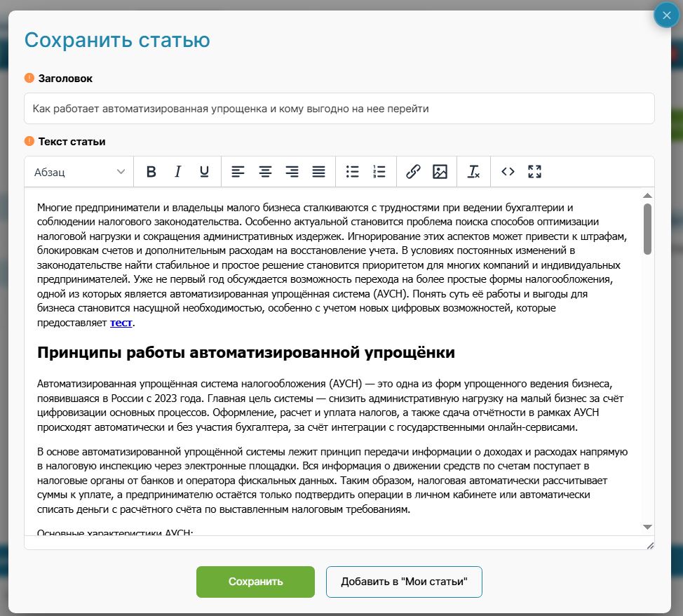The height and width of the screenshot is (616, 683).
Task: Open source code view
Action: (508, 172)
